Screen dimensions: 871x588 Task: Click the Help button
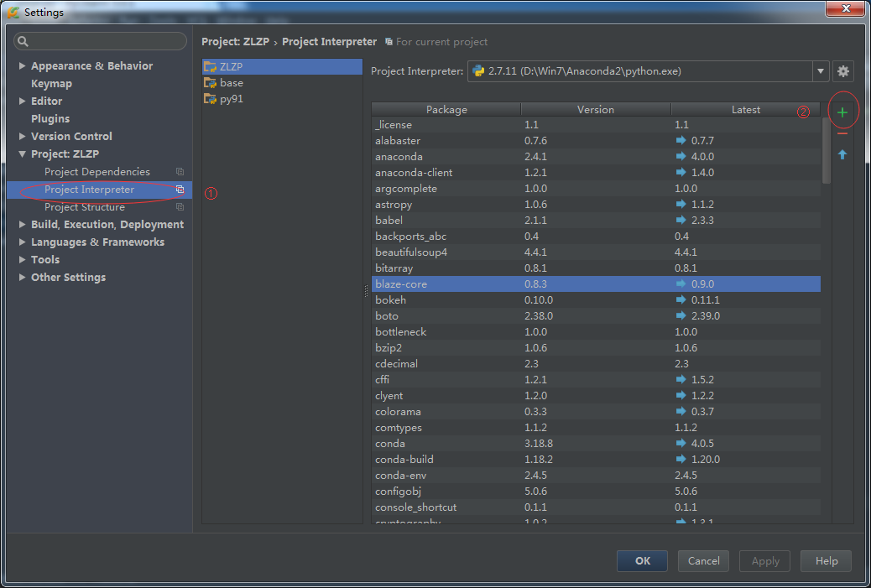826,561
